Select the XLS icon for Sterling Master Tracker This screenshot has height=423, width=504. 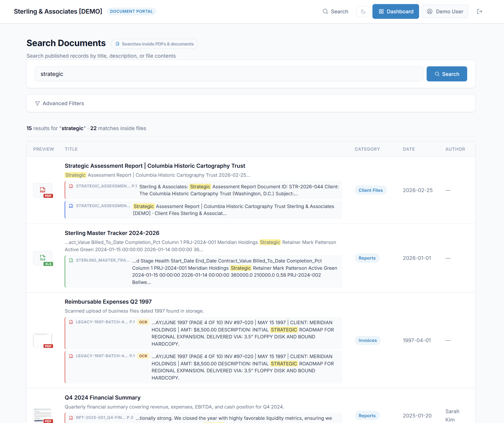[x=43, y=258]
